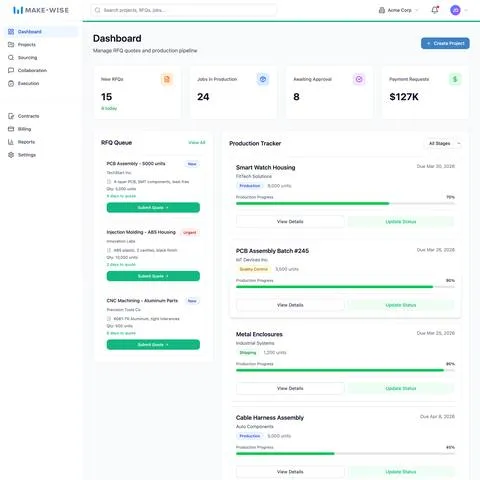The height and width of the screenshot is (480, 480).
Task: Open Reports in the sidebar
Action: point(42,142)
